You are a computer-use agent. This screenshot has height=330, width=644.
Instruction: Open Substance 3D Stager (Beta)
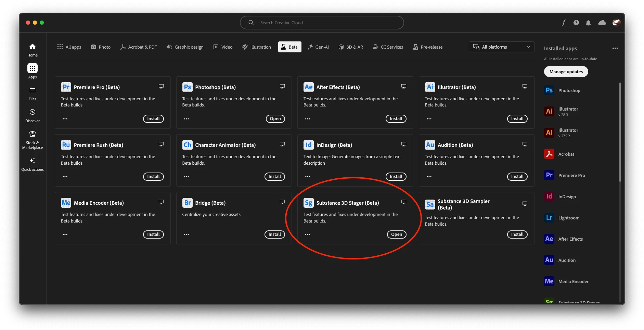(x=397, y=234)
